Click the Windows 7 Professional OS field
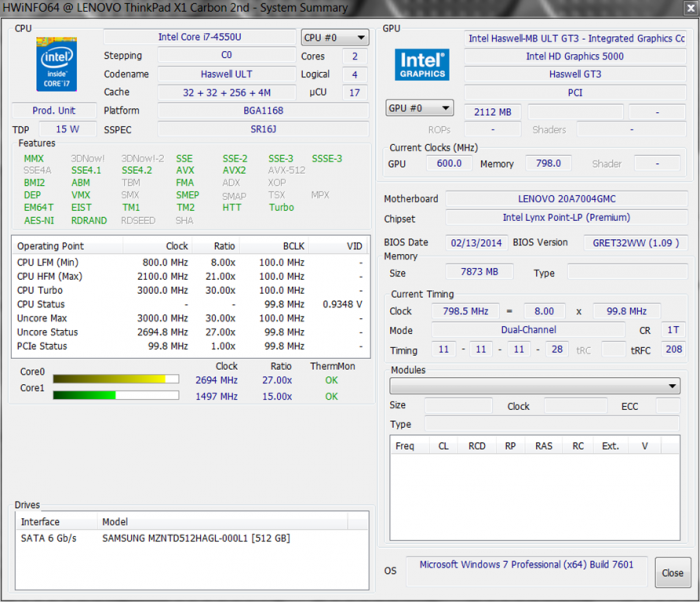700x602 pixels. coord(527,565)
